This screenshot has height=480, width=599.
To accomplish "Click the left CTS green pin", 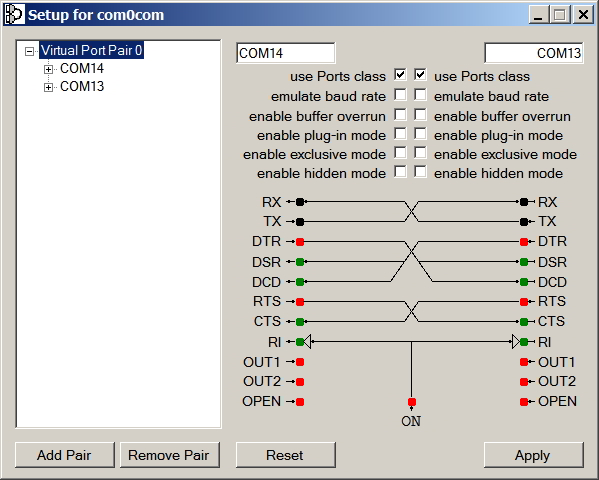I will tap(300, 322).
